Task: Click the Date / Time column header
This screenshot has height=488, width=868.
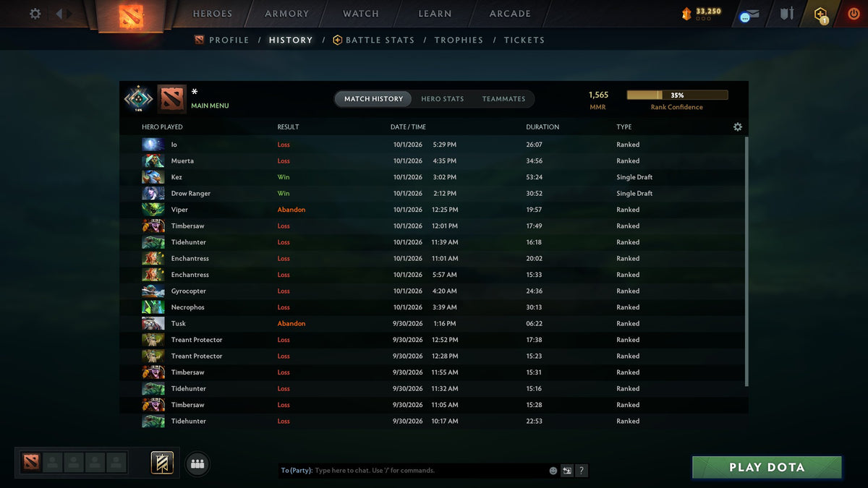Action: (408, 127)
